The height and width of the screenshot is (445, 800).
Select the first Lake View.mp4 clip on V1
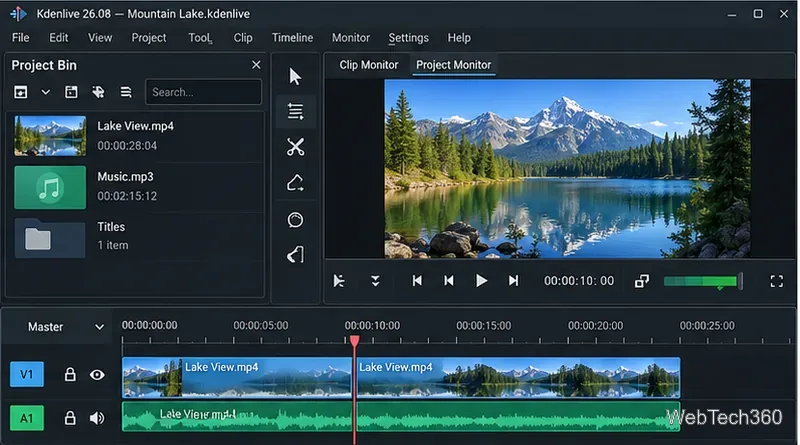pos(237,378)
